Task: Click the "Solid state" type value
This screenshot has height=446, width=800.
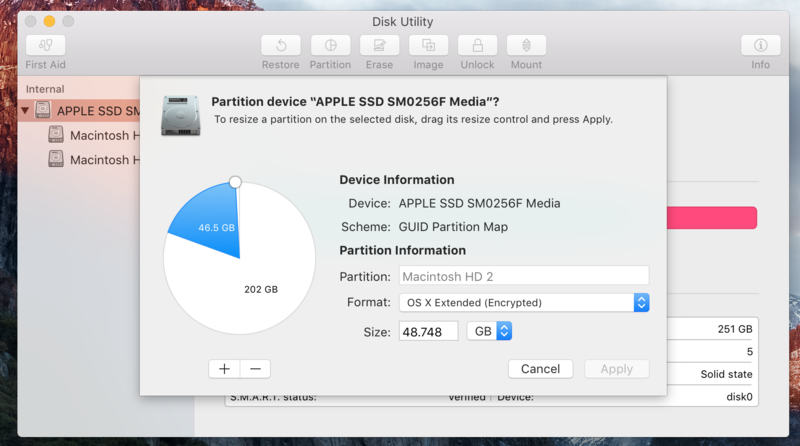Action: pos(726,374)
